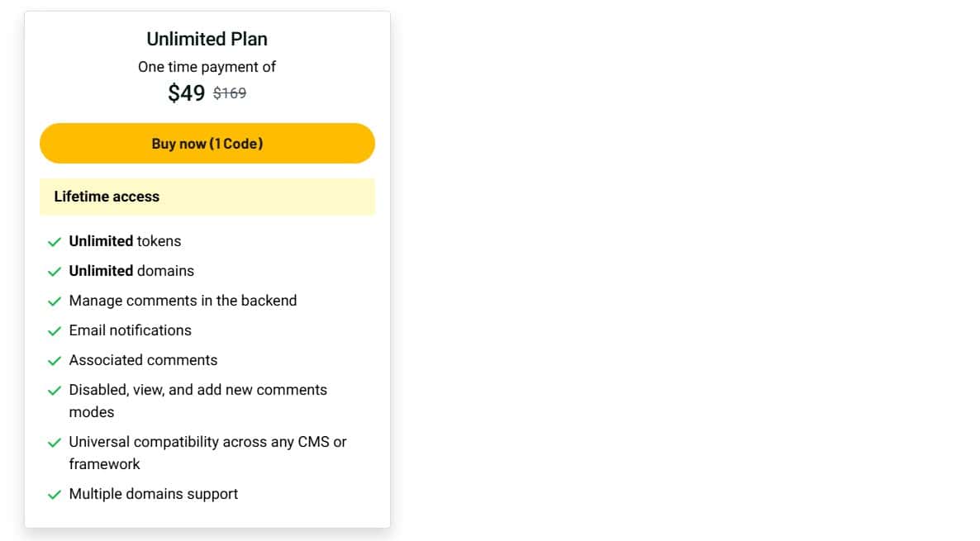Click the check beside Universal compatibility feature
This screenshot has width=980, height=541.
click(x=55, y=442)
